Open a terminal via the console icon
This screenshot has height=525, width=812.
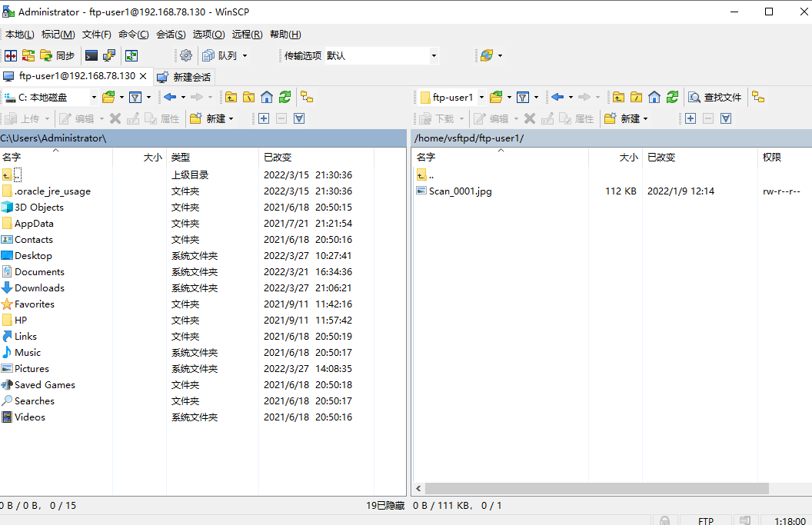[x=90, y=55]
